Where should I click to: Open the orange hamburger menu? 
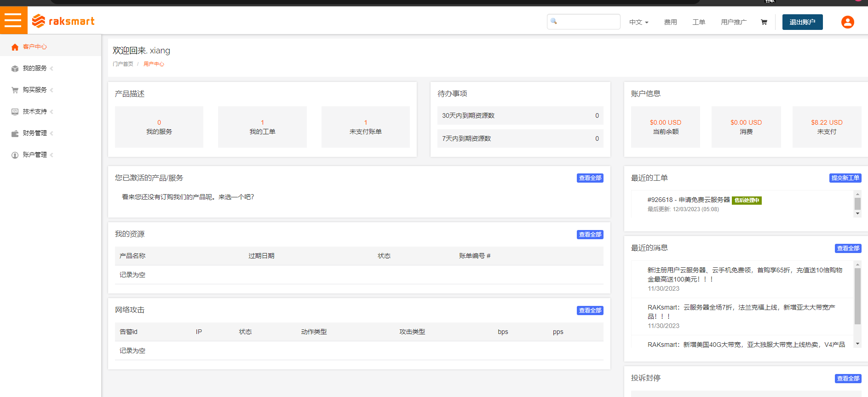(13, 20)
